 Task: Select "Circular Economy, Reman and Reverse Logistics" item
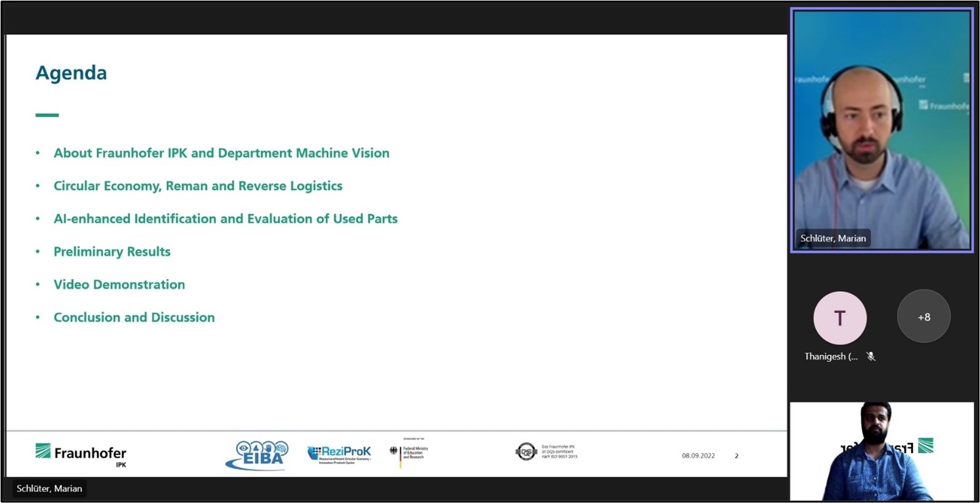198,186
